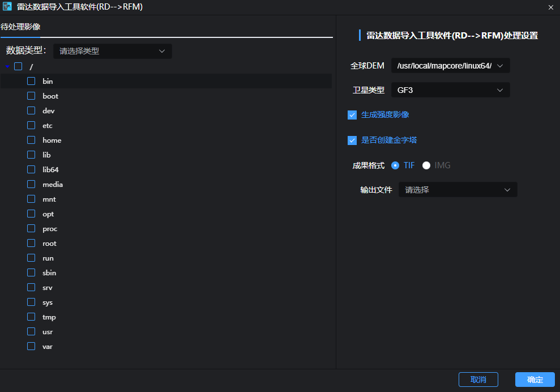Select the usr folder in the tree
Viewport: 560px width, 392px height.
48,331
